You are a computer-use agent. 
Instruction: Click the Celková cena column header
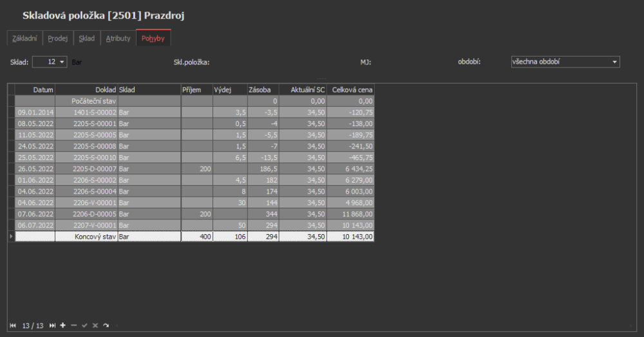350,90
